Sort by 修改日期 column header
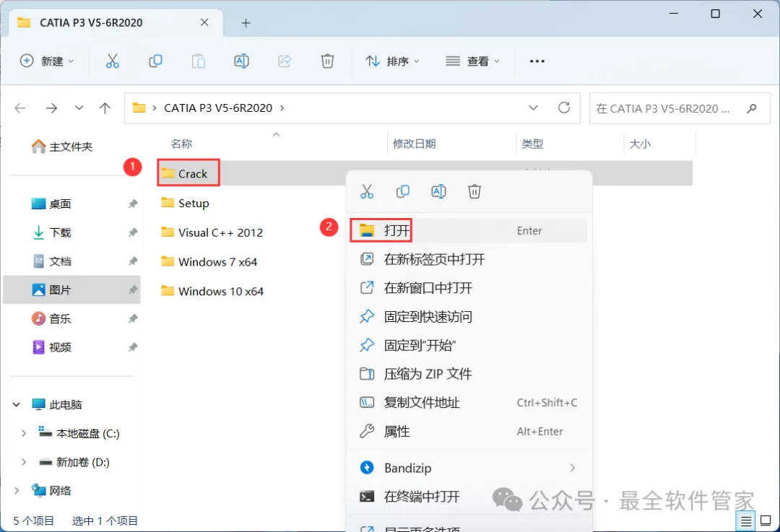This screenshot has height=532, width=780. coord(414,144)
